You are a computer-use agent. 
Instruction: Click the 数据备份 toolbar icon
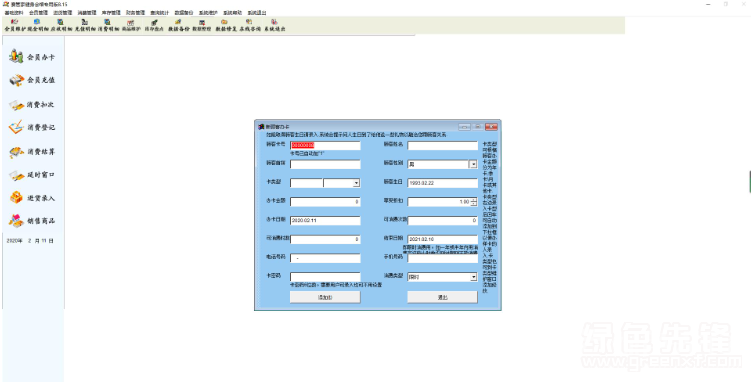coord(179,25)
